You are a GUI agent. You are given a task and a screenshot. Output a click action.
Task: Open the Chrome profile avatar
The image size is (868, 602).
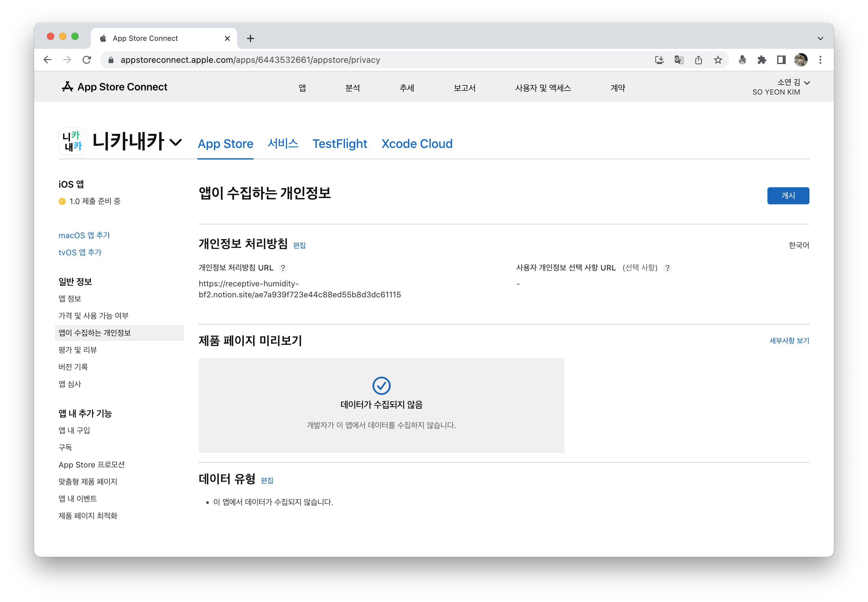801,59
